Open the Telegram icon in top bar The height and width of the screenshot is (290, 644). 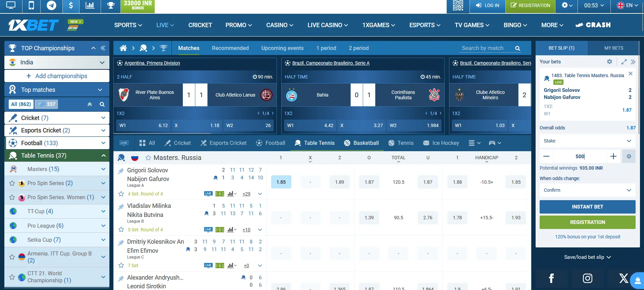[x=51, y=6]
